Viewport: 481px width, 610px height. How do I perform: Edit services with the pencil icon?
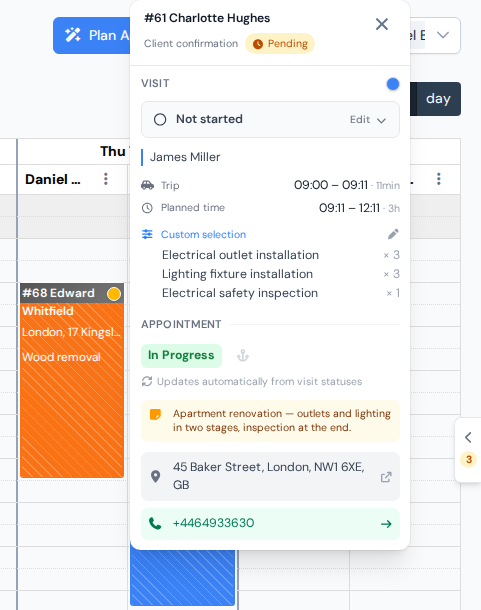coord(393,234)
